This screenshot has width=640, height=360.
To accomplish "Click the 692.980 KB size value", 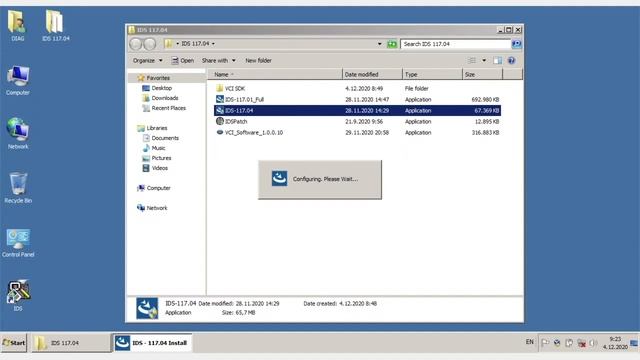I will pos(485,99).
